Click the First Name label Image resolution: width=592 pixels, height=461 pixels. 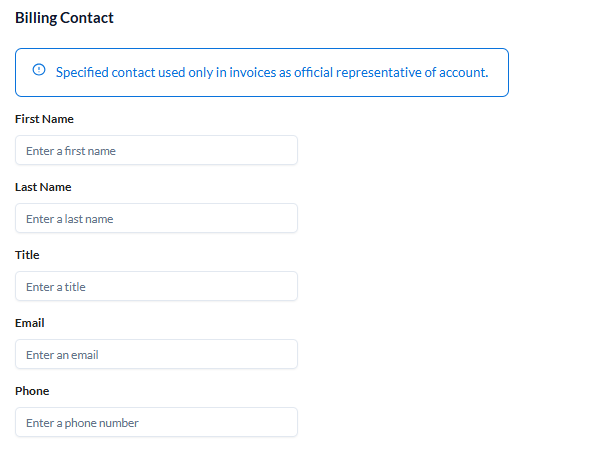point(44,119)
